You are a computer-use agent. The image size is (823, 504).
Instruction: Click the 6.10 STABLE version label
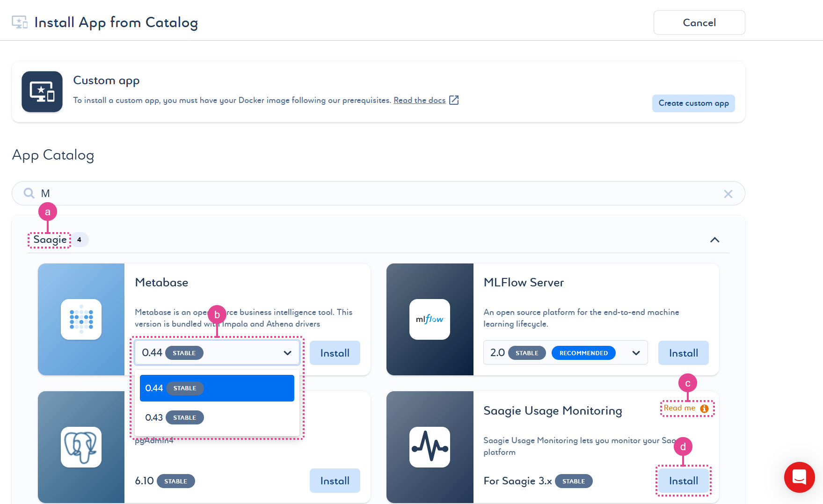pos(165,481)
